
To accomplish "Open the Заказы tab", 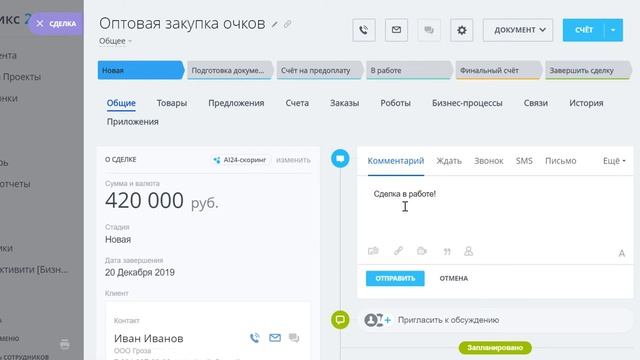I will pos(344,103).
